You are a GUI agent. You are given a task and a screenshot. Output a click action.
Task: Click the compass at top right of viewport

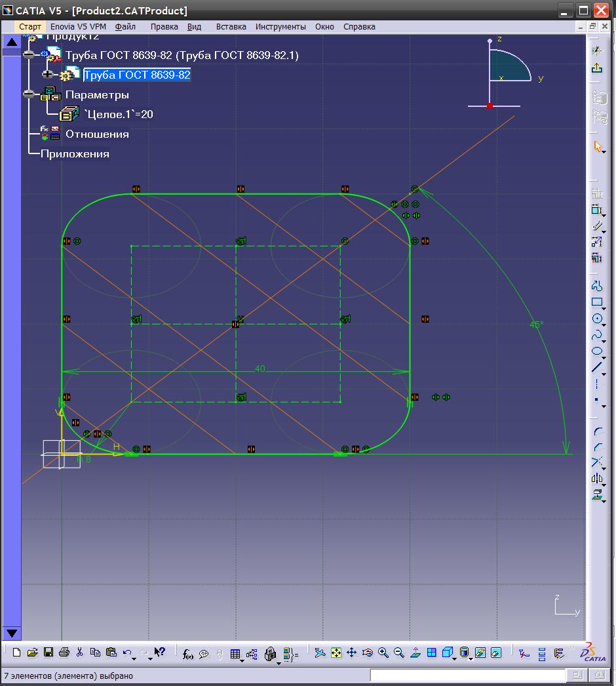point(505,73)
